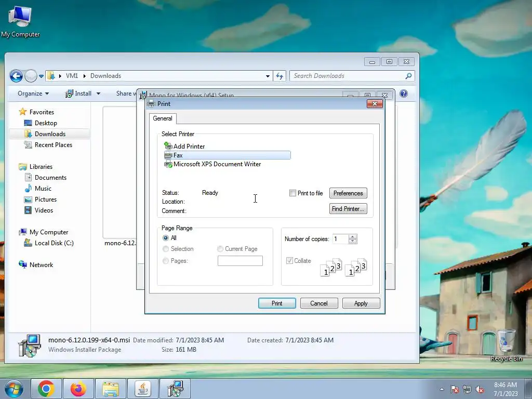
Task: Switch to Windows Installer taskbar icon
Action: coord(175,389)
